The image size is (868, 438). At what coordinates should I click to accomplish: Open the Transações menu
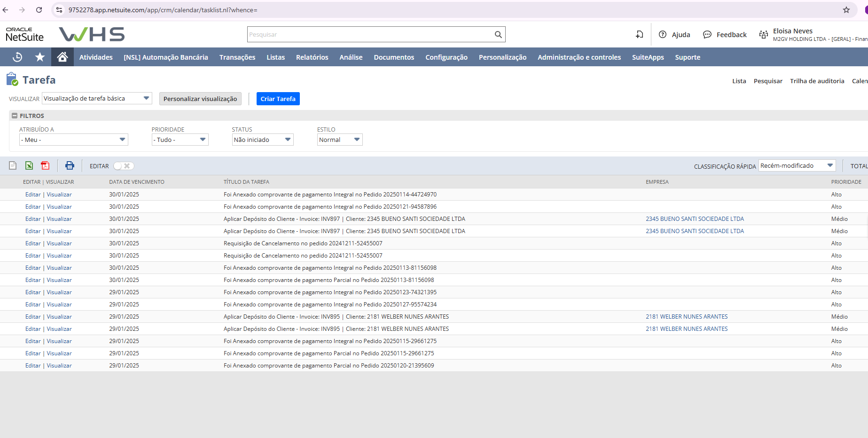tap(237, 57)
